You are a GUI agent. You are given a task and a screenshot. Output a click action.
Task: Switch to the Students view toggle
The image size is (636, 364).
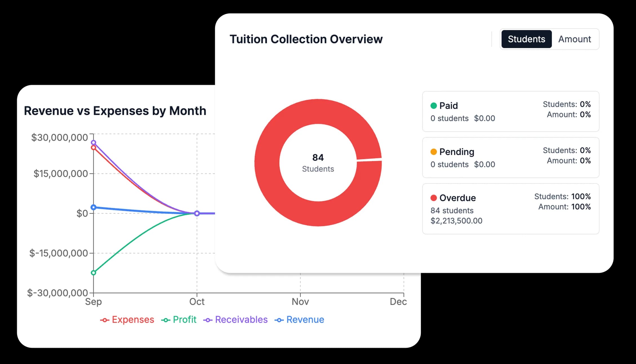click(x=526, y=39)
